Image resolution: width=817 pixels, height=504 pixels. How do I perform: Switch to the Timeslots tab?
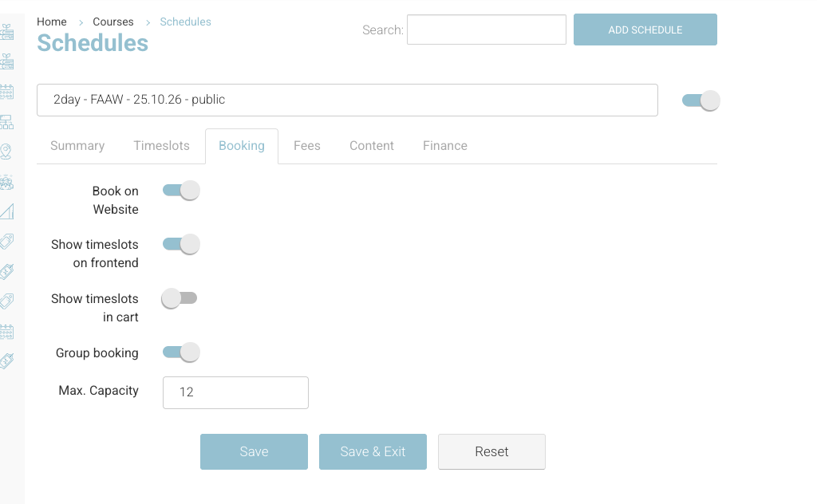(x=161, y=146)
